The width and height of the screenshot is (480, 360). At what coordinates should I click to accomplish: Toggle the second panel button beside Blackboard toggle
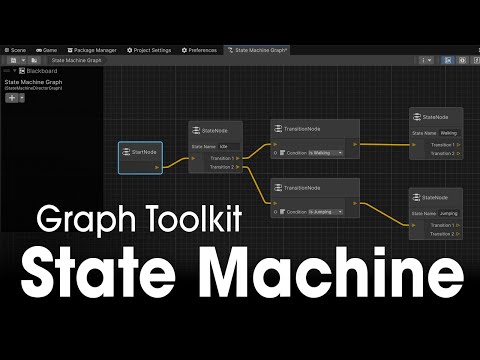point(462,60)
